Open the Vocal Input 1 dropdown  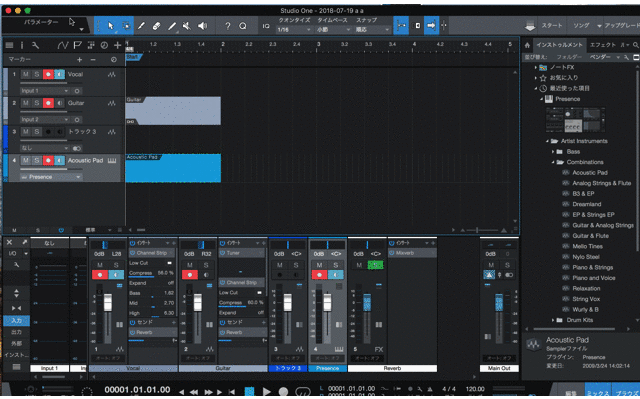(x=45, y=91)
